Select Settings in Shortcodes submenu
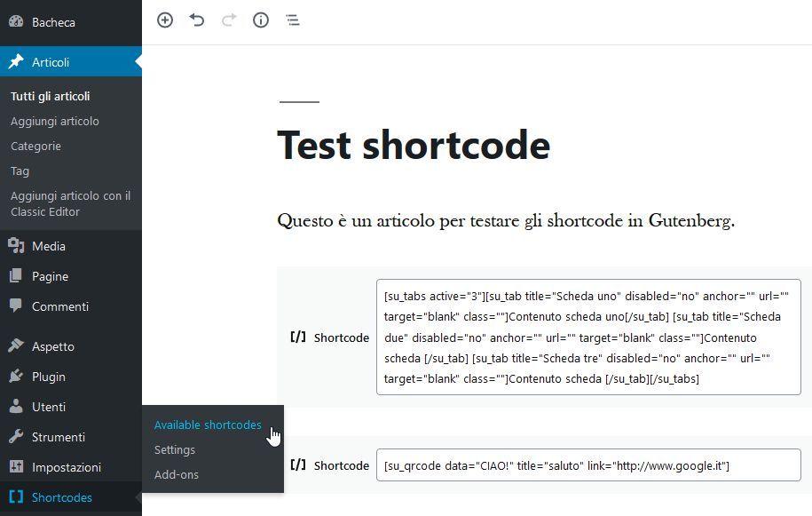Screen dimensions: 812x516 coord(175,449)
